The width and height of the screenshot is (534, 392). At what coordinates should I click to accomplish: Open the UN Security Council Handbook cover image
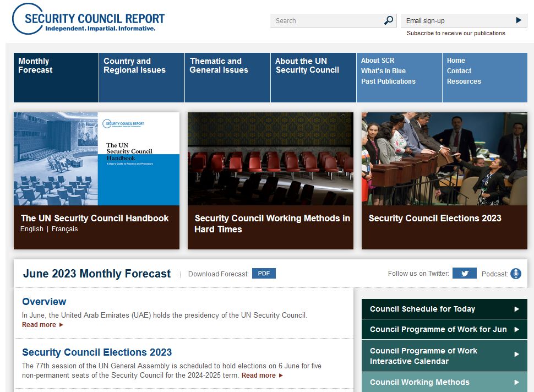pyautogui.click(x=96, y=159)
